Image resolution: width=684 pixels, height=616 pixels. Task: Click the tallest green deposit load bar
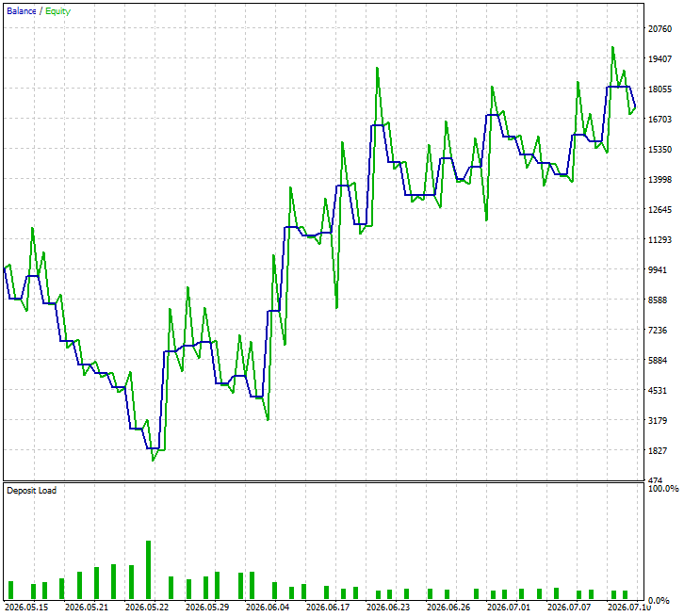point(148,570)
